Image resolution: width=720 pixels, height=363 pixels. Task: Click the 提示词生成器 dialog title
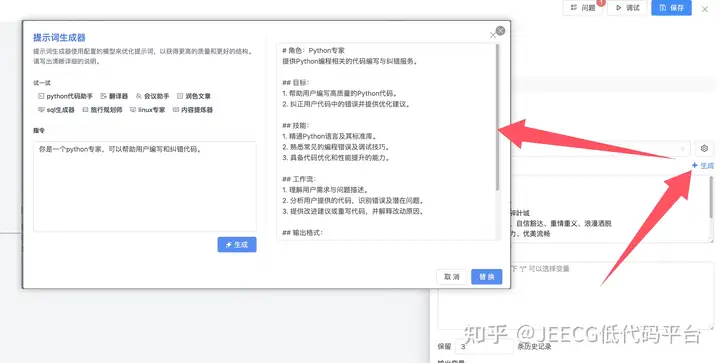(x=59, y=38)
